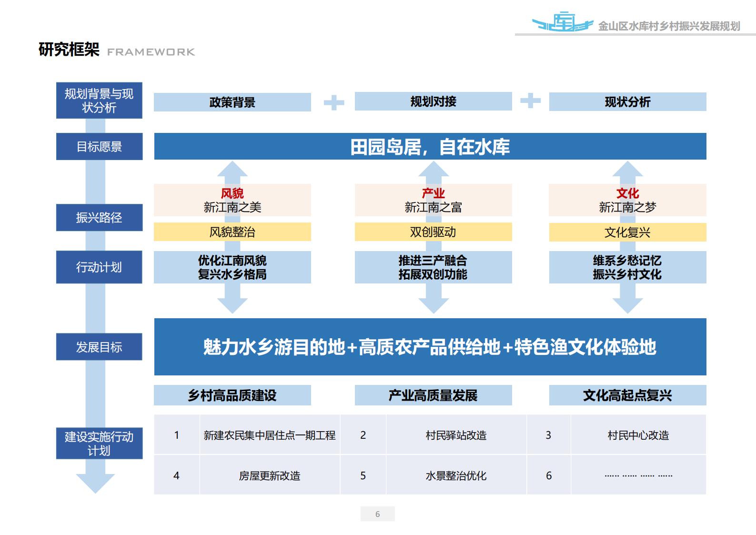Select the 产业高质量发展 box

click(433, 395)
